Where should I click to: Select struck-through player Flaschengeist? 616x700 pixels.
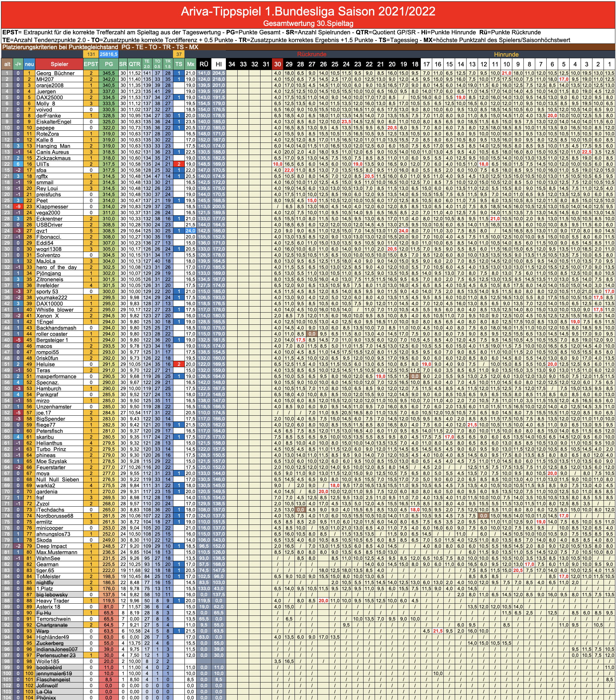[x=53, y=680]
